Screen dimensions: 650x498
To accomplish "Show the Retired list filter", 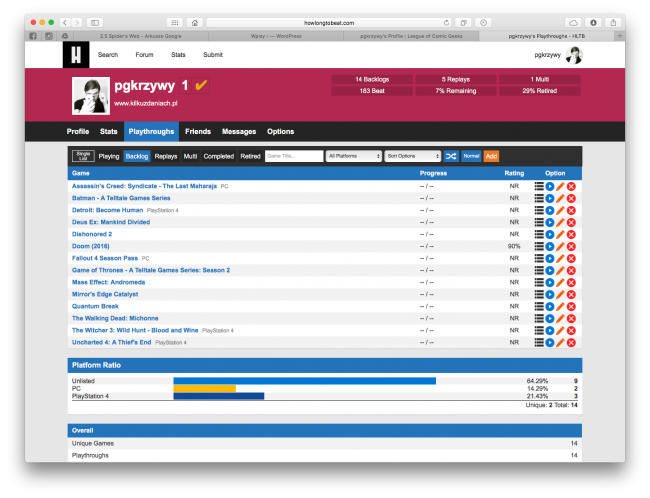I will (250, 156).
